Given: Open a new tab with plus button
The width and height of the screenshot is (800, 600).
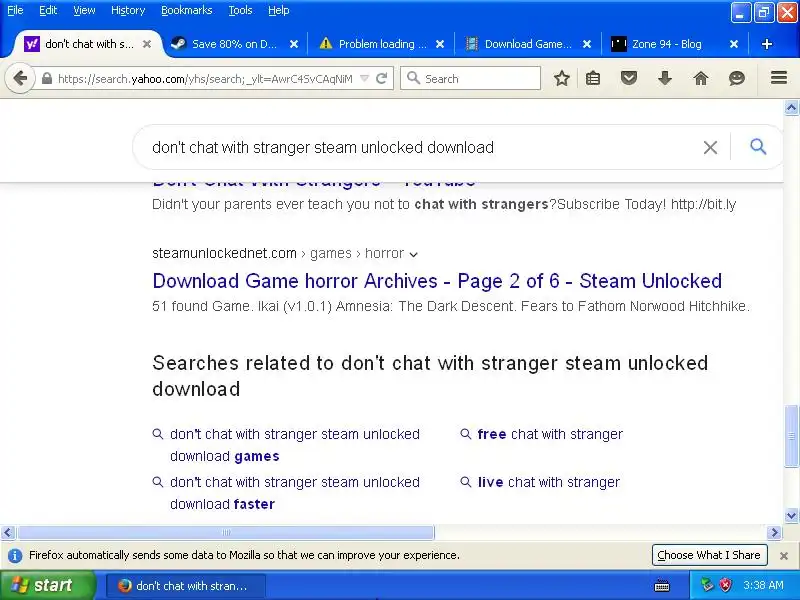Looking at the screenshot, I should [766, 44].
